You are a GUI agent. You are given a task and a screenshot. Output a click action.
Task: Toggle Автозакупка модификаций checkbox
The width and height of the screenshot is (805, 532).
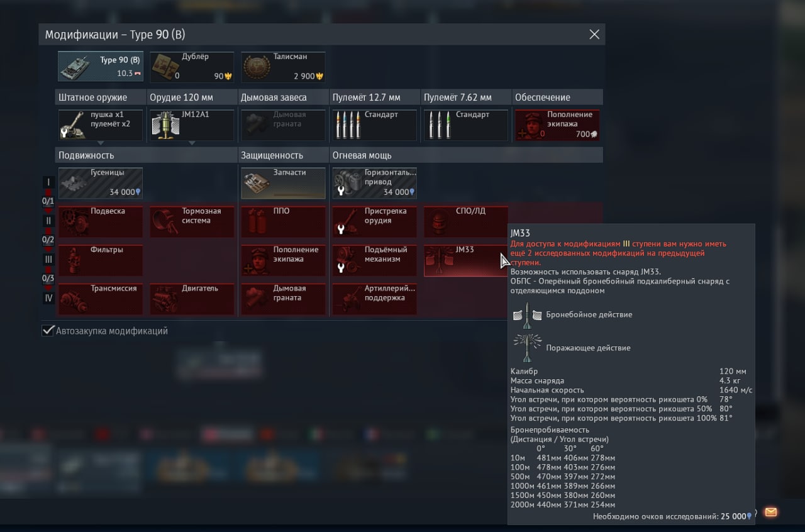[x=48, y=331]
